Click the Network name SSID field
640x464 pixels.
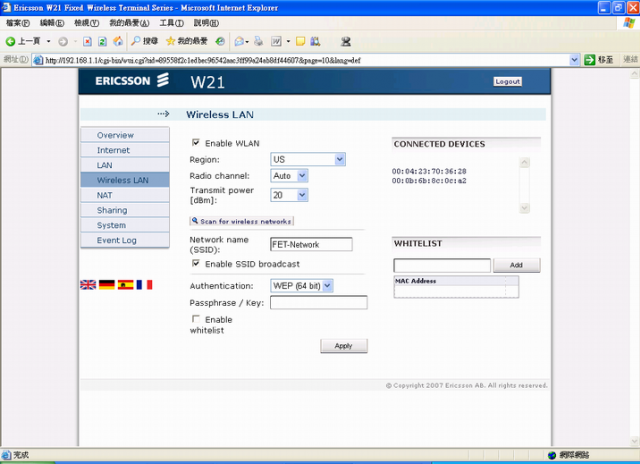click(x=311, y=244)
